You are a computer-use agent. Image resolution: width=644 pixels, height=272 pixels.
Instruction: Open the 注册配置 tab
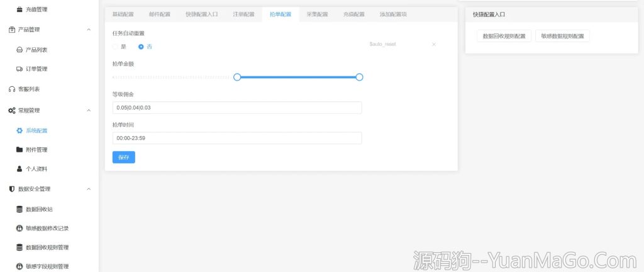coord(243,14)
